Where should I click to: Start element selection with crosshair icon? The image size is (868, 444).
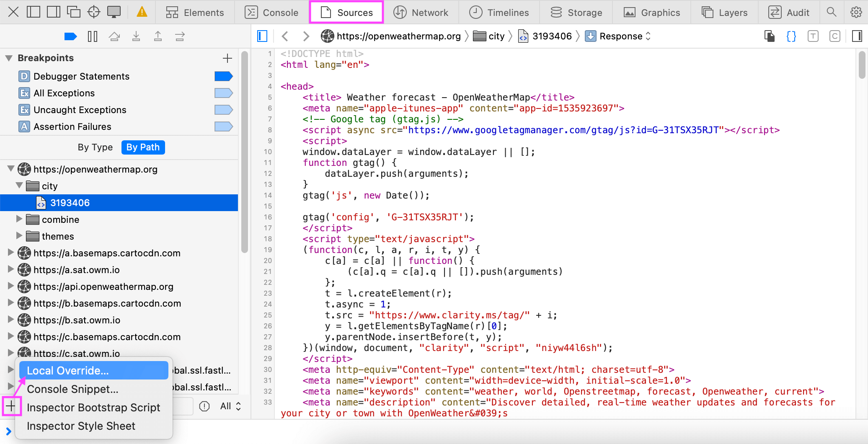[x=94, y=12]
